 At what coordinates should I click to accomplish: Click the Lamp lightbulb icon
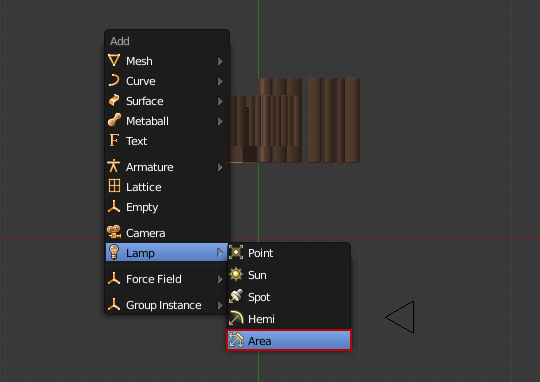pyautogui.click(x=114, y=252)
